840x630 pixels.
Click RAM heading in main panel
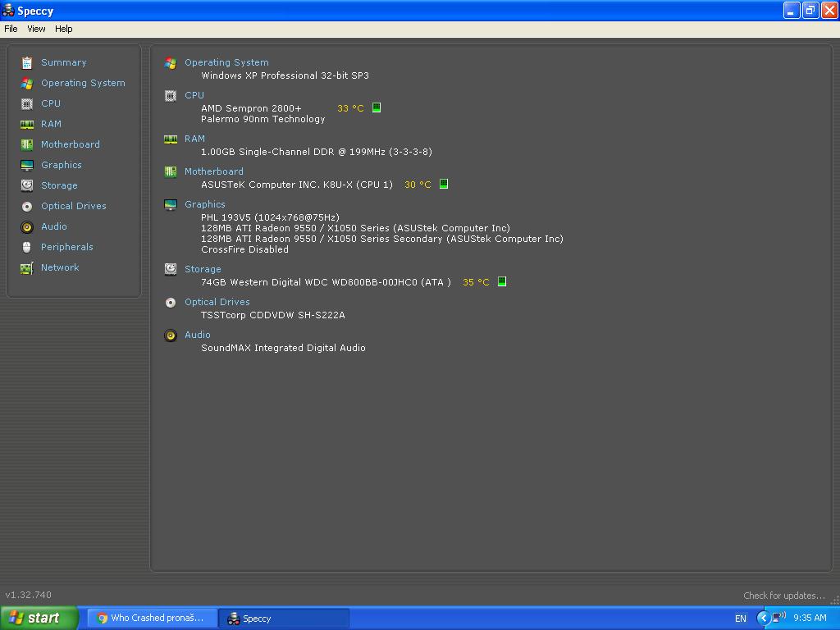[x=194, y=139]
